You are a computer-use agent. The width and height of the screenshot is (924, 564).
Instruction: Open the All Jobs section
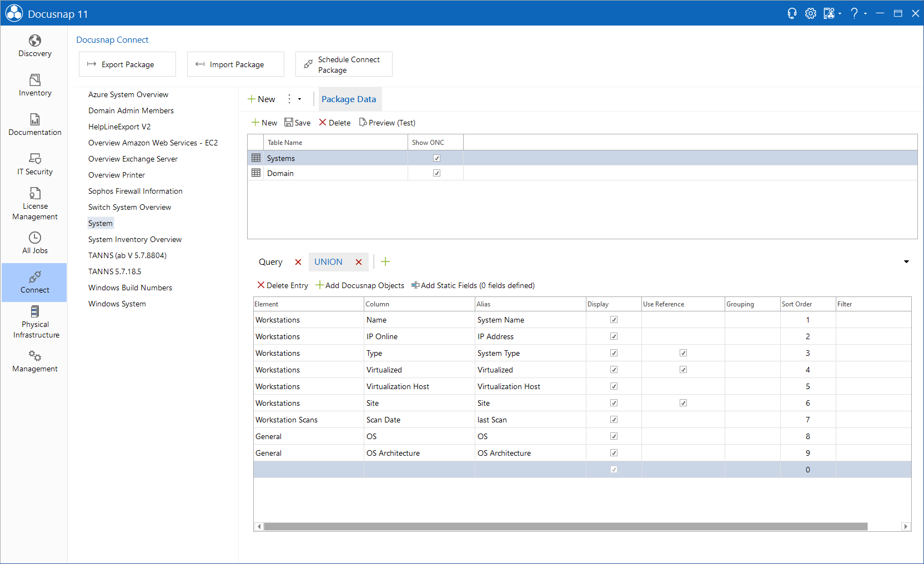click(x=34, y=243)
